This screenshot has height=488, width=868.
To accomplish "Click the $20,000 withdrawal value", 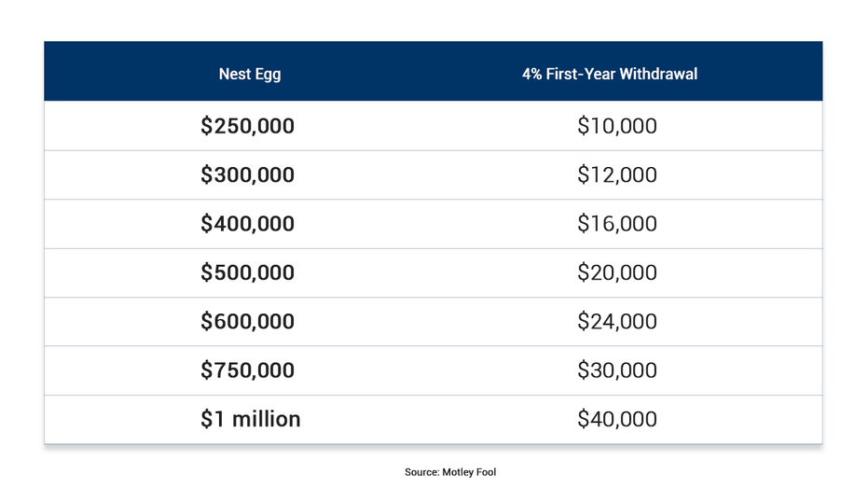I will pyautogui.click(x=616, y=272).
